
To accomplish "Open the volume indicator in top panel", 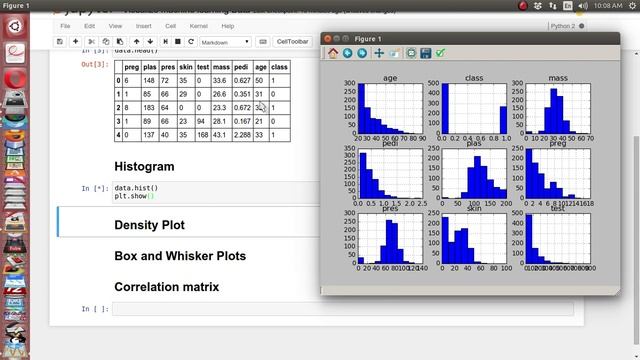I will click(x=583, y=5).
